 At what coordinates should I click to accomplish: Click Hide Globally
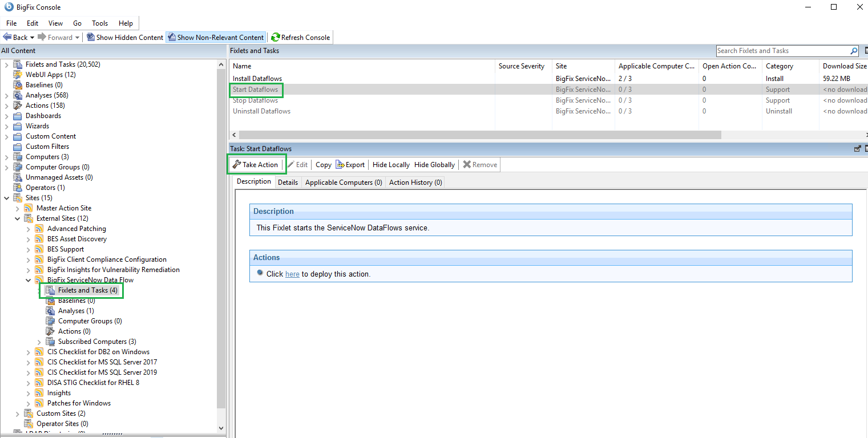435,165
